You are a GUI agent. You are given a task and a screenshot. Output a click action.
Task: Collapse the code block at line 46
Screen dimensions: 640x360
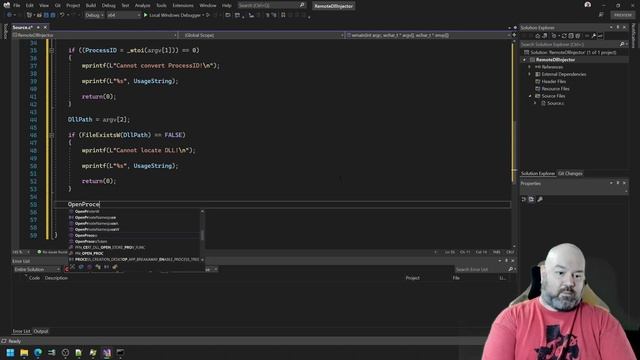[x=51, y=135]
